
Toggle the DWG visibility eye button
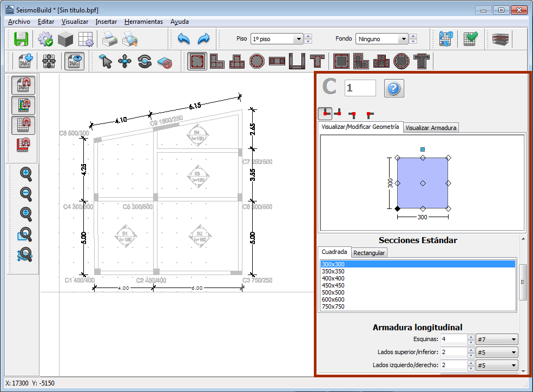(74, 62)
